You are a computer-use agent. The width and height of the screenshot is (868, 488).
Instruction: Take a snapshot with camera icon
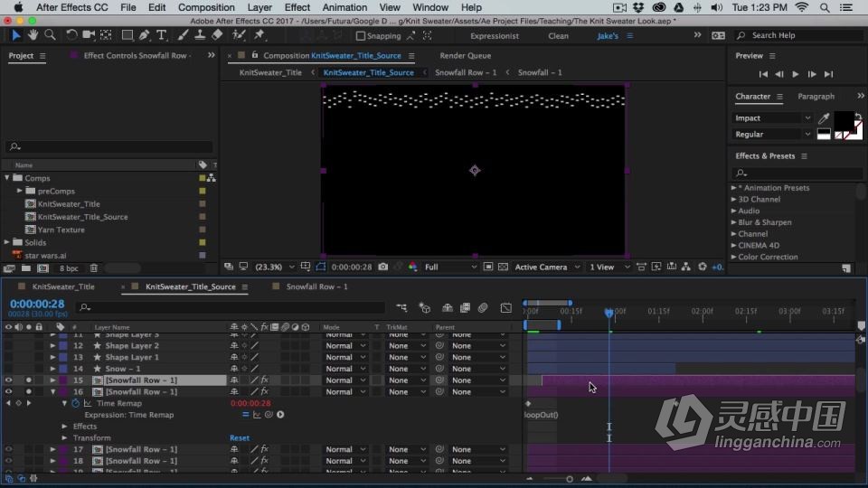click(382, 267)
